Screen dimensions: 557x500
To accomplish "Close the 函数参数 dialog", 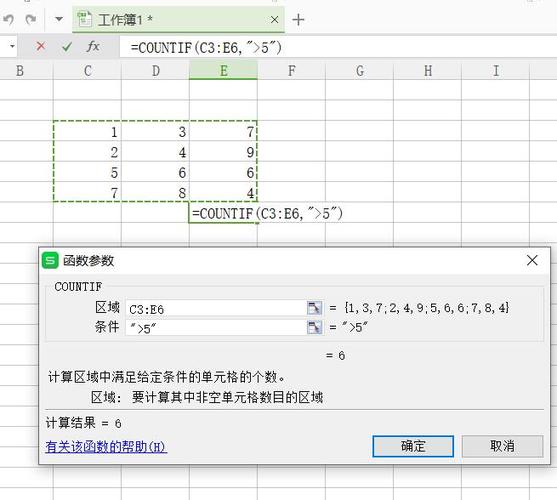I will tap(532, 260).
